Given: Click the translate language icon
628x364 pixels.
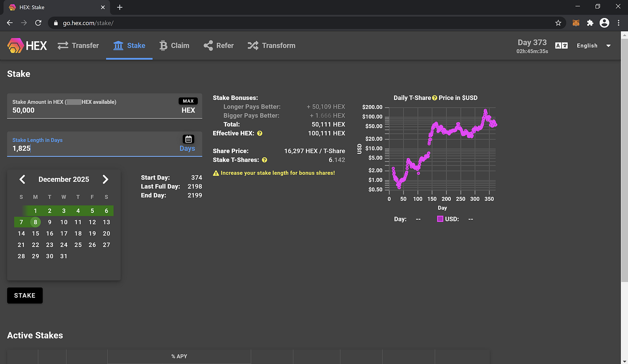Looking at the screenshot, I should 561,45.
